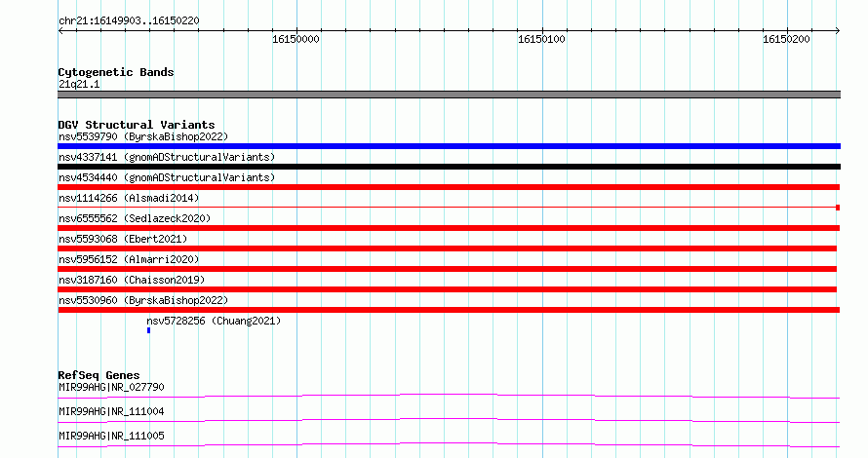The width and height of the screenshot is (868, 458).
Task: Open nsv5593068 (Ebert2021) variant label
Action: pyautogui.click(x=123, y=239)
